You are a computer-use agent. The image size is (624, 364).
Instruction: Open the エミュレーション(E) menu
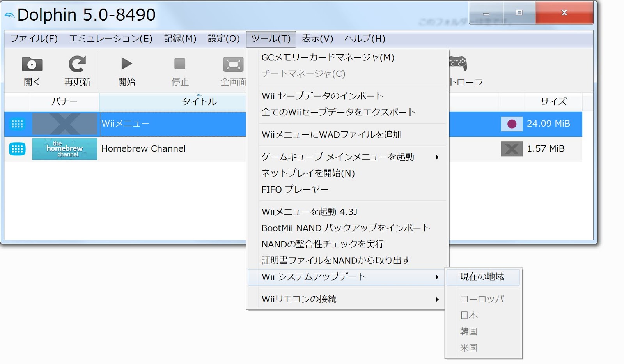tap(110, 39)
